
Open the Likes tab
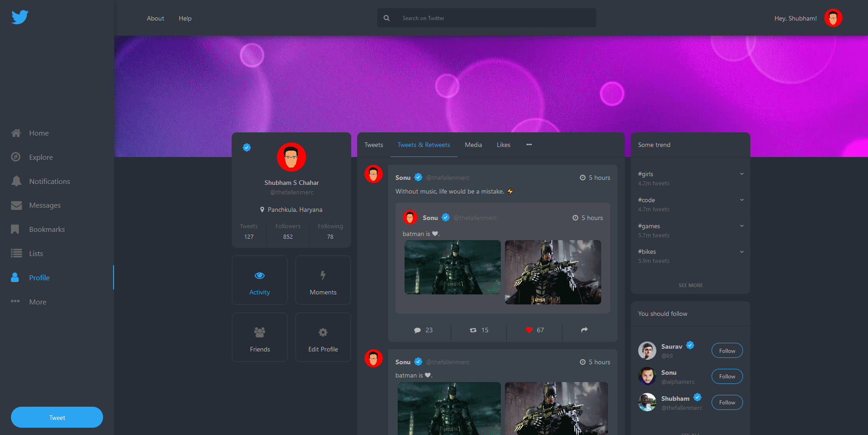504,145
